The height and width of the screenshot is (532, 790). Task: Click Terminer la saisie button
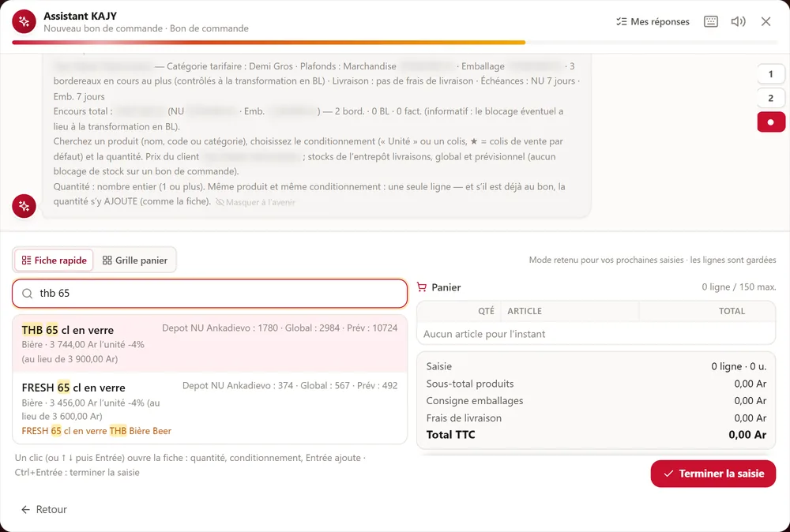click(713, 474)
